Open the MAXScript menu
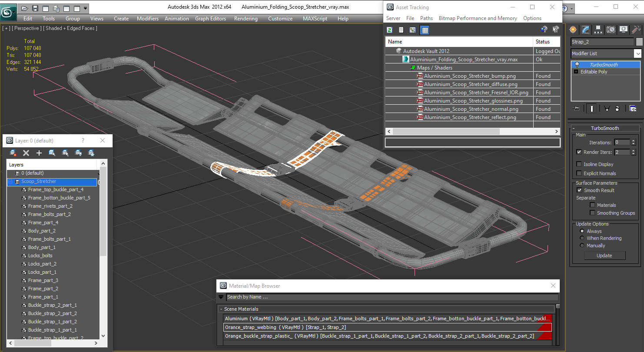This screenshot has width=644, height=352. 315,19
